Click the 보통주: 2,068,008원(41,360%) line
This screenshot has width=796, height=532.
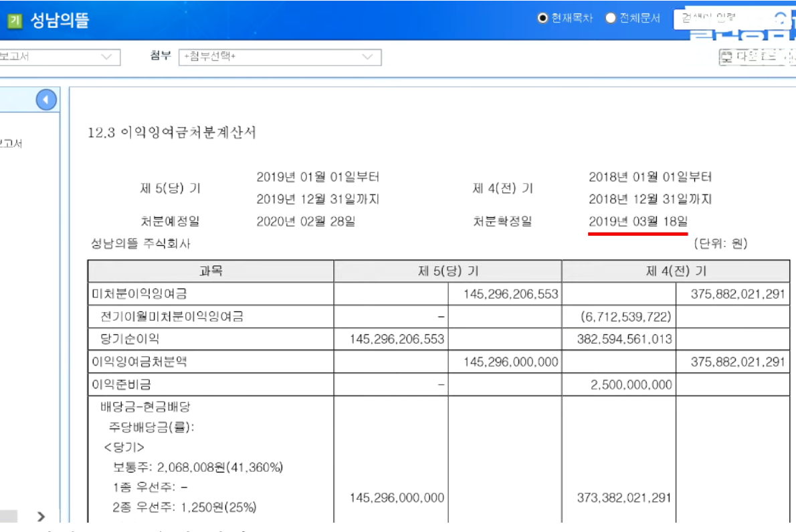pos(197,467)
